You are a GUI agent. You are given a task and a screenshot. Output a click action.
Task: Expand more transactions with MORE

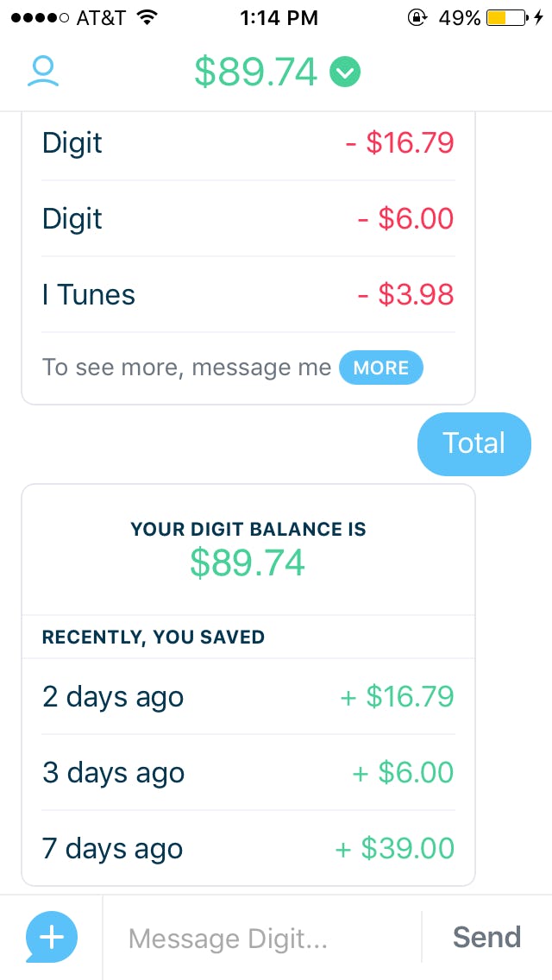(380, 367)
